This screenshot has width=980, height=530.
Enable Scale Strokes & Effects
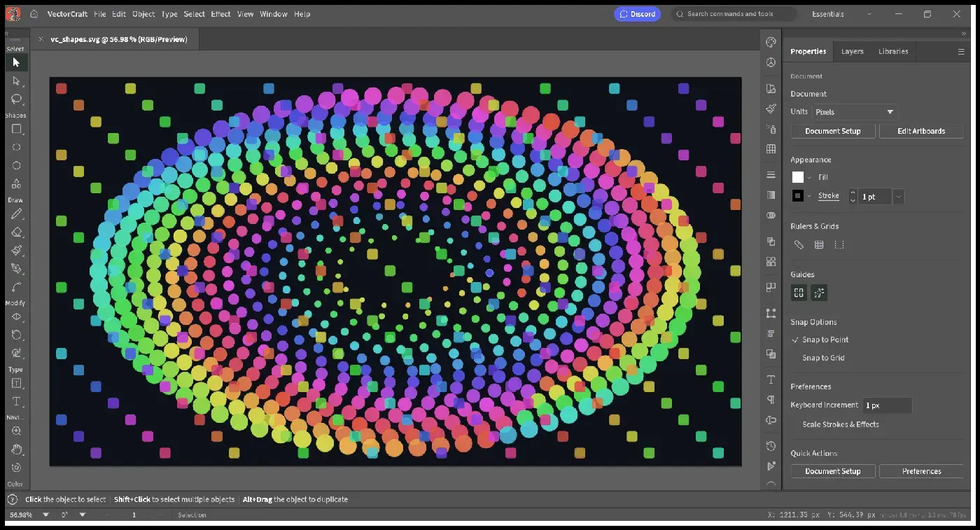tap(840, 424)
